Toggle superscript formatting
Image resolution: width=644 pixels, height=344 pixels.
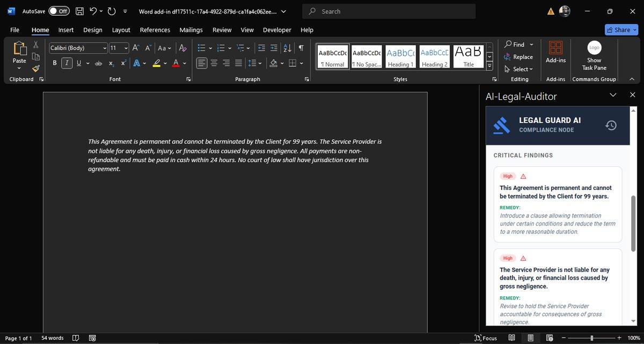click(x=123, y=63)
